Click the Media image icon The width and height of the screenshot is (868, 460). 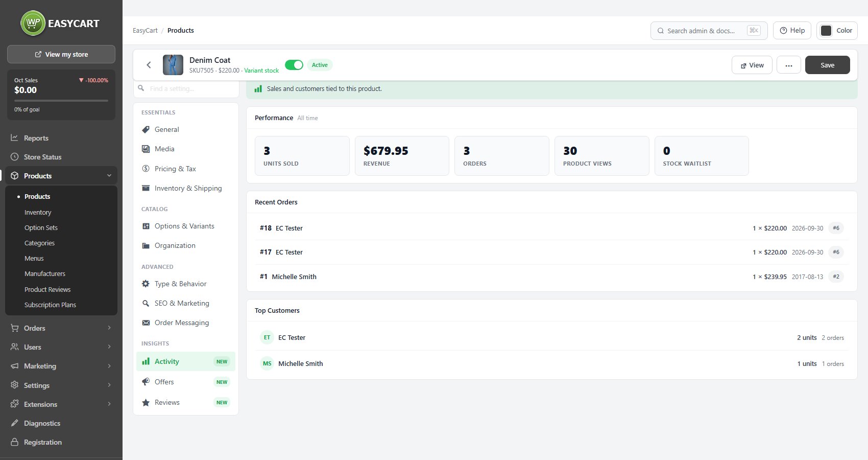(x=146, y=149)
